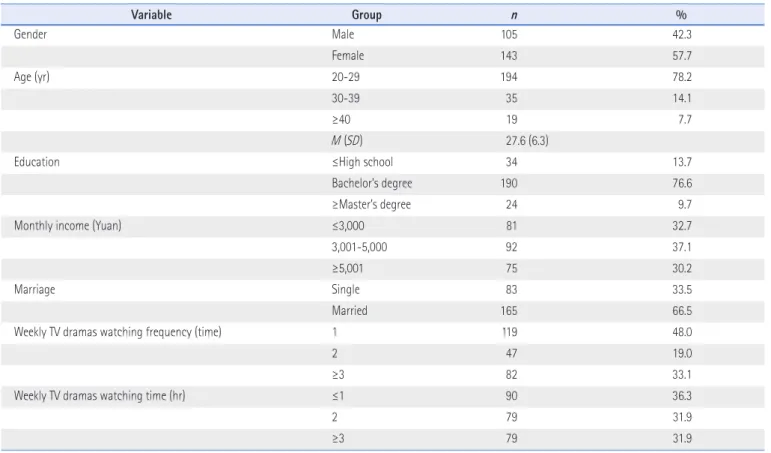Select the '30-39' age group cell
Viewport: 771px width, 453px height.
[346, 98]
